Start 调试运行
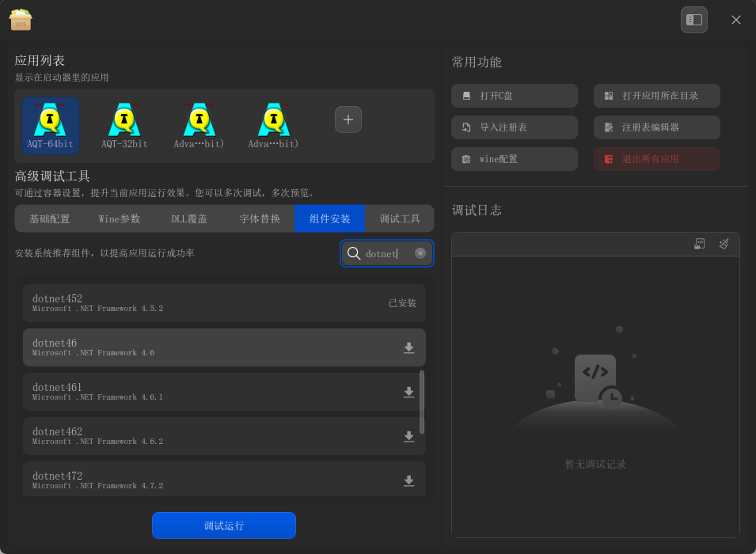The width and height of the screenshot is (756, 554). click(224, 526)
